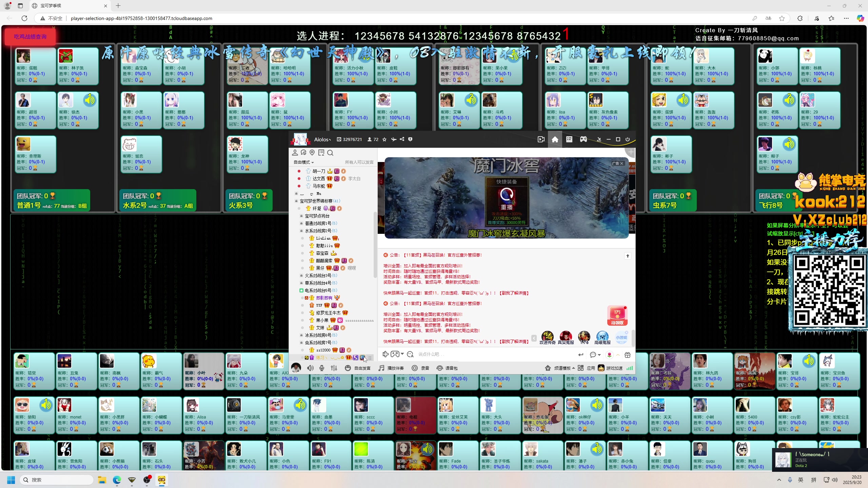Toggle 录音 recording
868x488 pixels.
(x=420, y=368)
